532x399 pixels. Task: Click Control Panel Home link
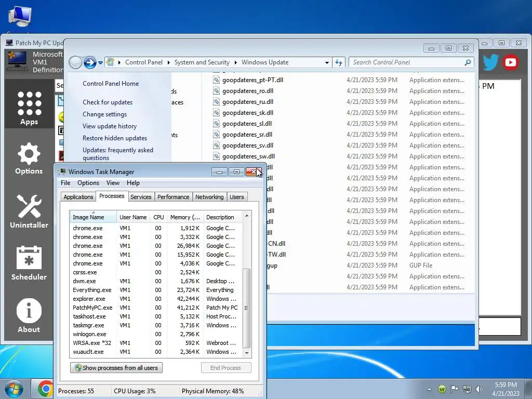click(x=111, y=84)
